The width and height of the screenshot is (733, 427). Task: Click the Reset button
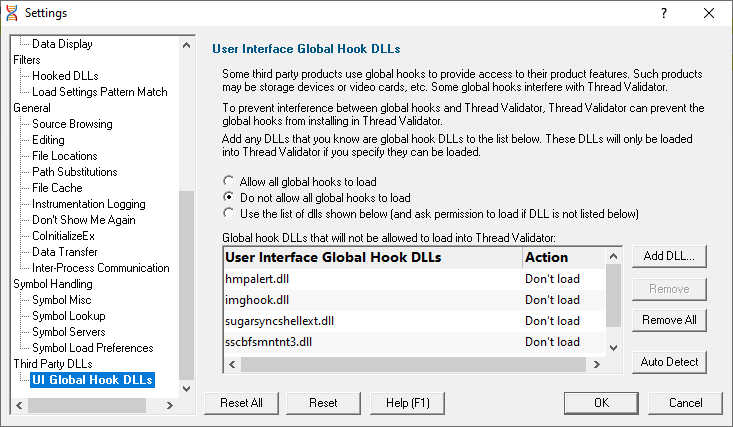[x=323, y=403]
